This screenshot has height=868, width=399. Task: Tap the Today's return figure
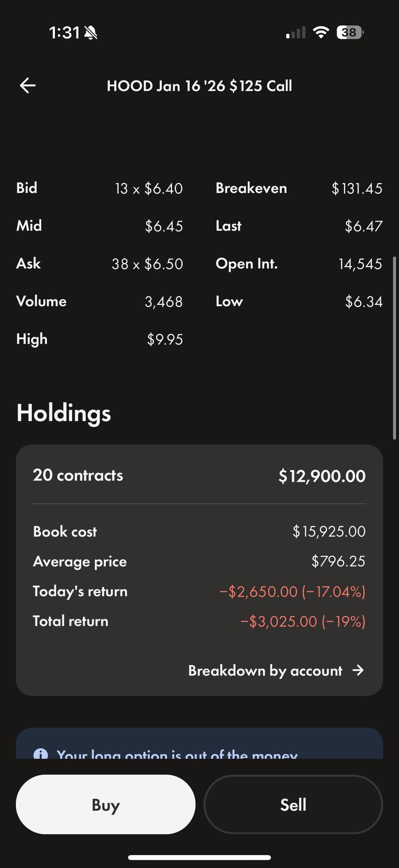pos(292,591)
